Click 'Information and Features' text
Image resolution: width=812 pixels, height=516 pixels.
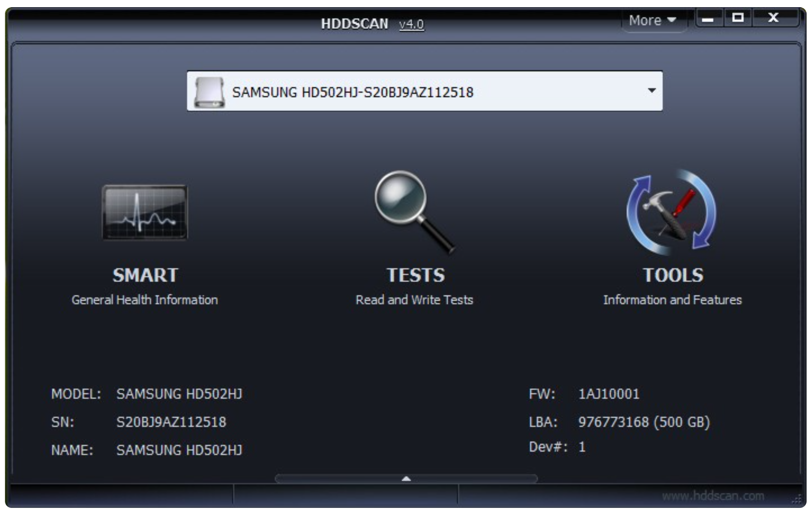pos(673,300)
